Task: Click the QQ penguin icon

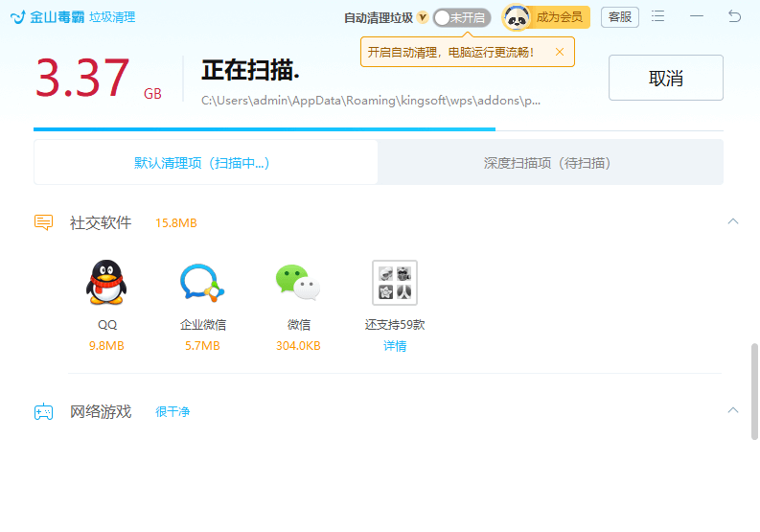Action: (106, 283)
